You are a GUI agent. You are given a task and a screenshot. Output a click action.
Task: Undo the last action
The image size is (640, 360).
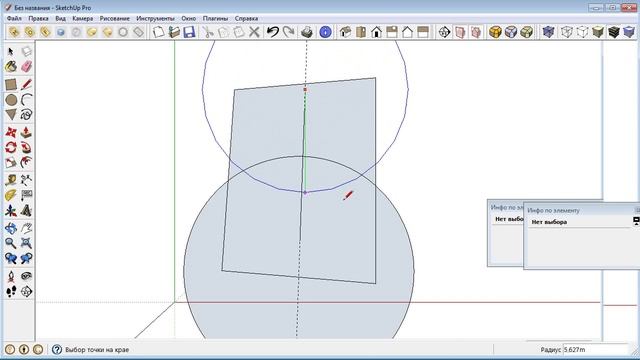(273, 32)
